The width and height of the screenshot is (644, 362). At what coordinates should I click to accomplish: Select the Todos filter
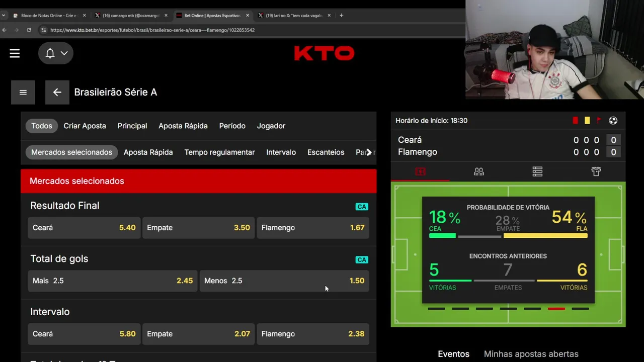pyautogui.click(x=41, y=126)
